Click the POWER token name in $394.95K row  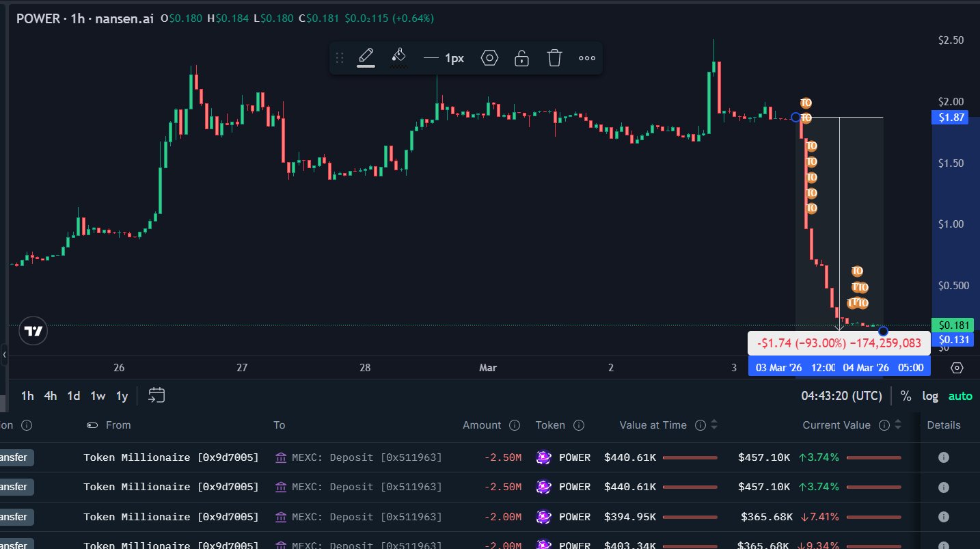tap(575, 516)
